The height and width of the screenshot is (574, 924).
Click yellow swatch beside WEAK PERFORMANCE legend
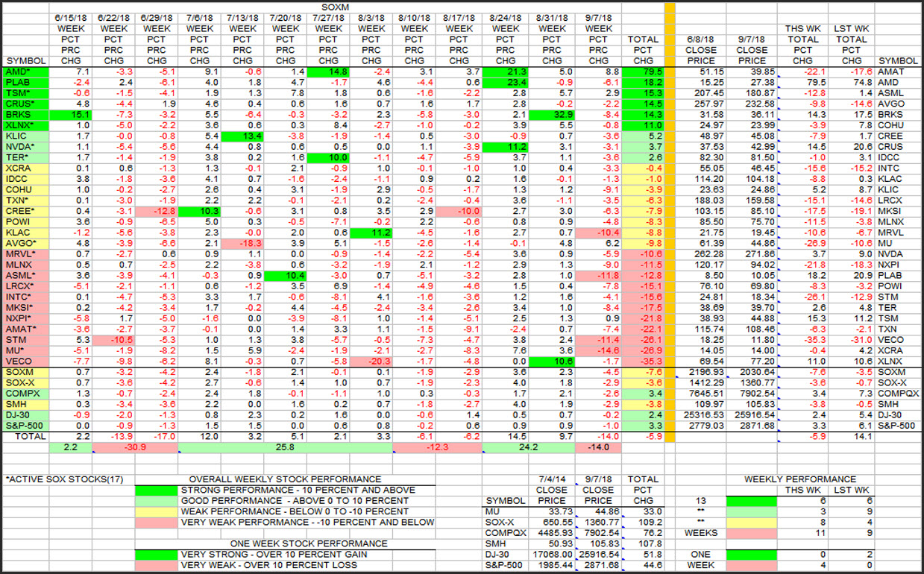click(x=157, y=511)
